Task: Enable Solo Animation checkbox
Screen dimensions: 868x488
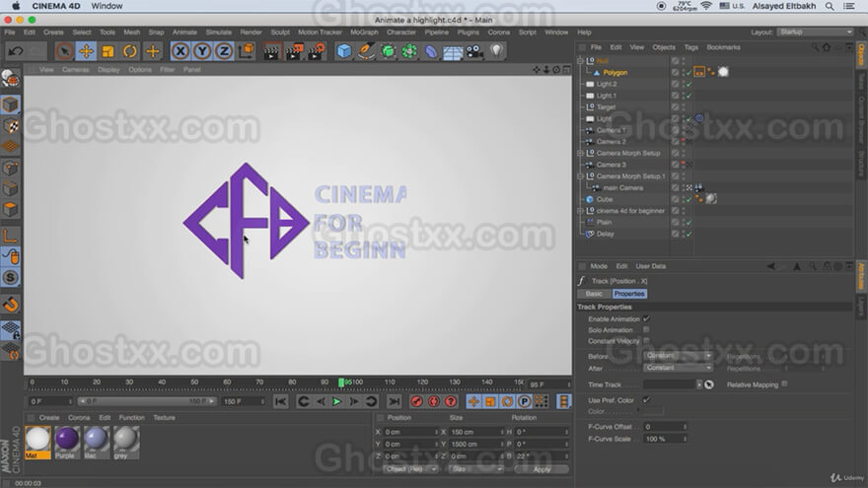Action: [646, 329]
